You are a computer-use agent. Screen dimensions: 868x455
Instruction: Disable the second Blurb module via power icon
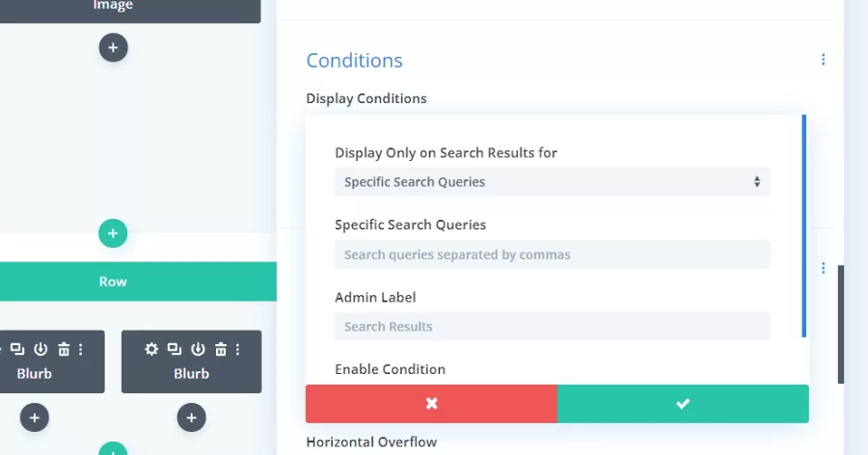[198, 349]
